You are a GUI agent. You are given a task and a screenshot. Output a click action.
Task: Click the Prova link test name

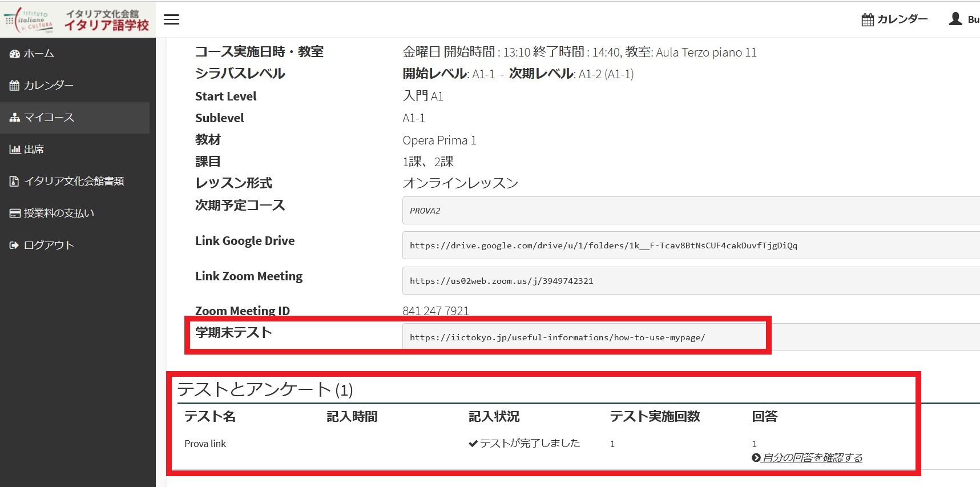point(205,444)
